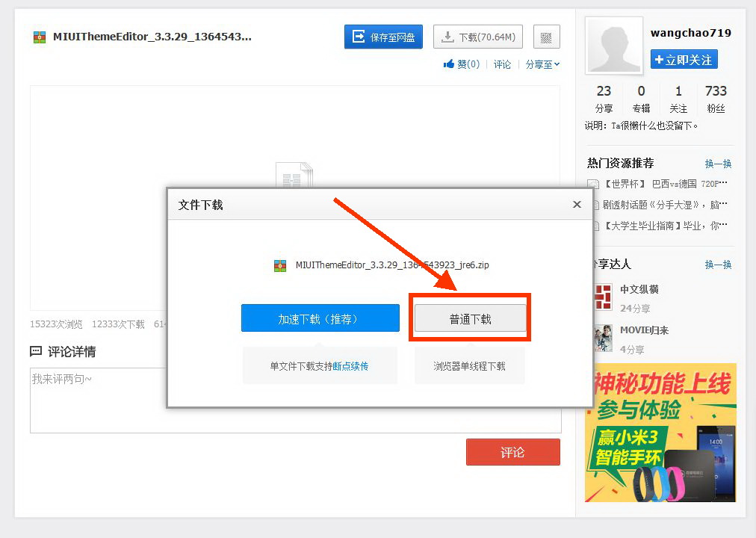This screenshot has height=538, width=756.
Task: Click the file preview placeholder icon
Action: point(294,175)
